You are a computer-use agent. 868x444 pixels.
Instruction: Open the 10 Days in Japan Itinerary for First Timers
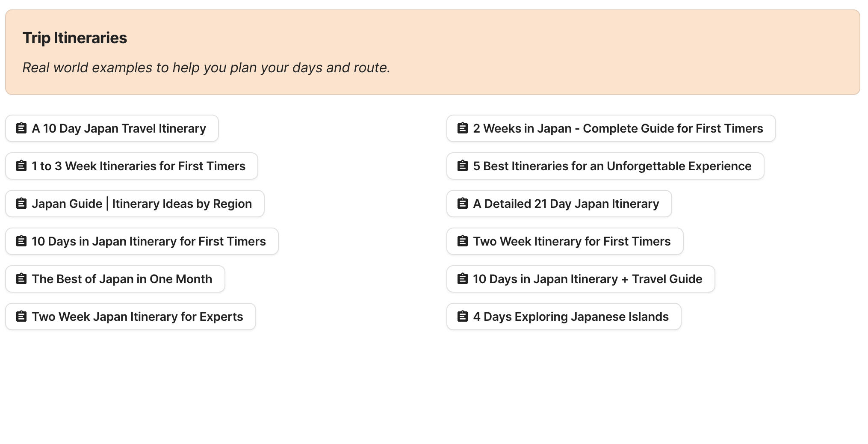point(142,241)
